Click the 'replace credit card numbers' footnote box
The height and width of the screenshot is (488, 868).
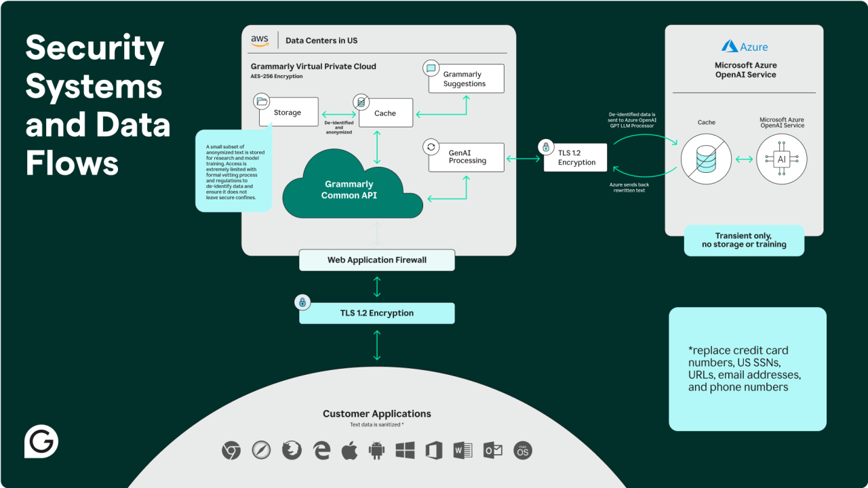[x=747, y=369]
